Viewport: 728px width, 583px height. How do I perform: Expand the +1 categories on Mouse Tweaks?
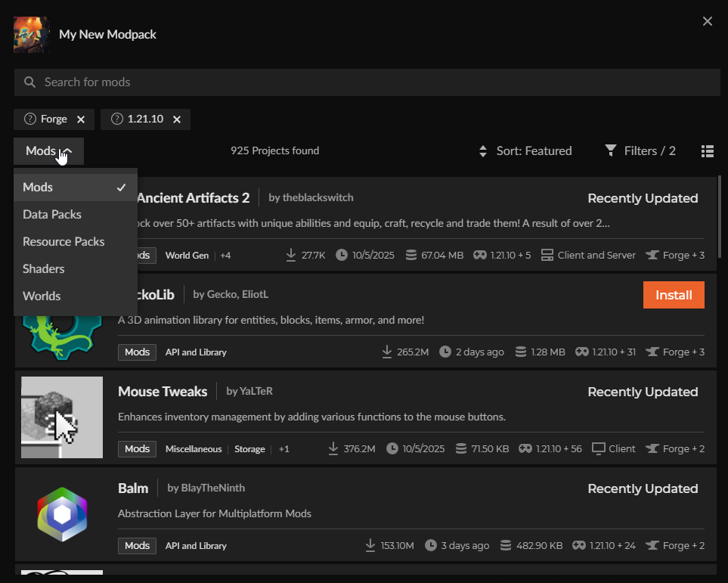pyautogui.click(x=284, y=449)
